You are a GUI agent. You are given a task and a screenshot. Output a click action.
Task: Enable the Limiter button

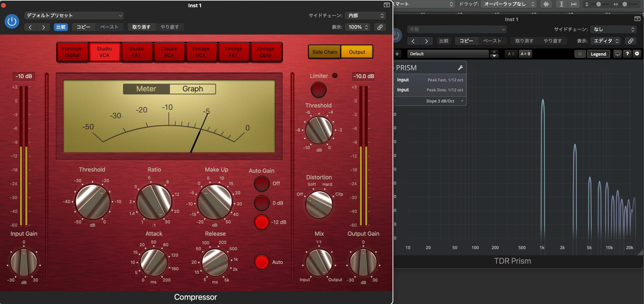tap(318, 90)
